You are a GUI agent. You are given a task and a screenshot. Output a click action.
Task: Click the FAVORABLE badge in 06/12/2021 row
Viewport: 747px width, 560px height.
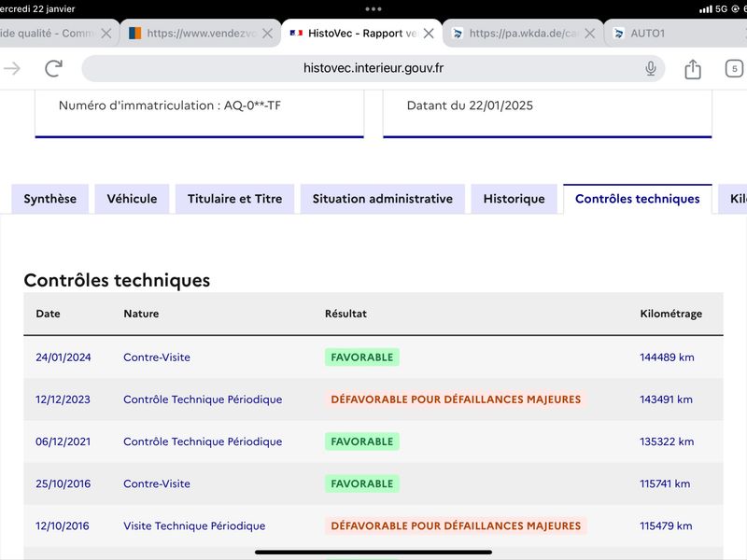coord(362,441)
